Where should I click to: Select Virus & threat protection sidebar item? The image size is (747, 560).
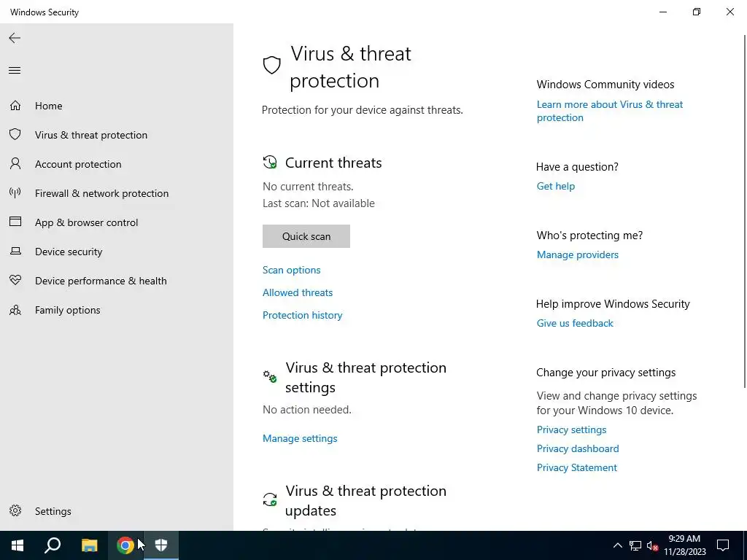[x=117, y=135]
